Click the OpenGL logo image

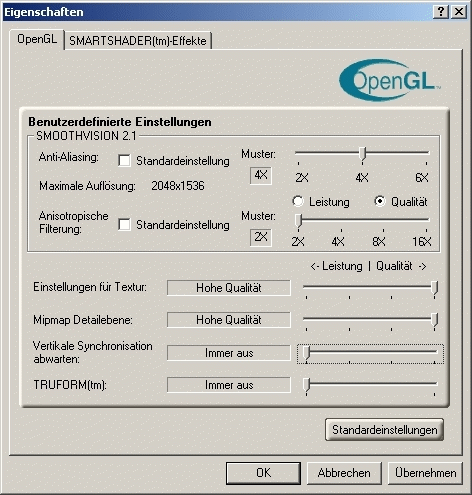[390, 80]
